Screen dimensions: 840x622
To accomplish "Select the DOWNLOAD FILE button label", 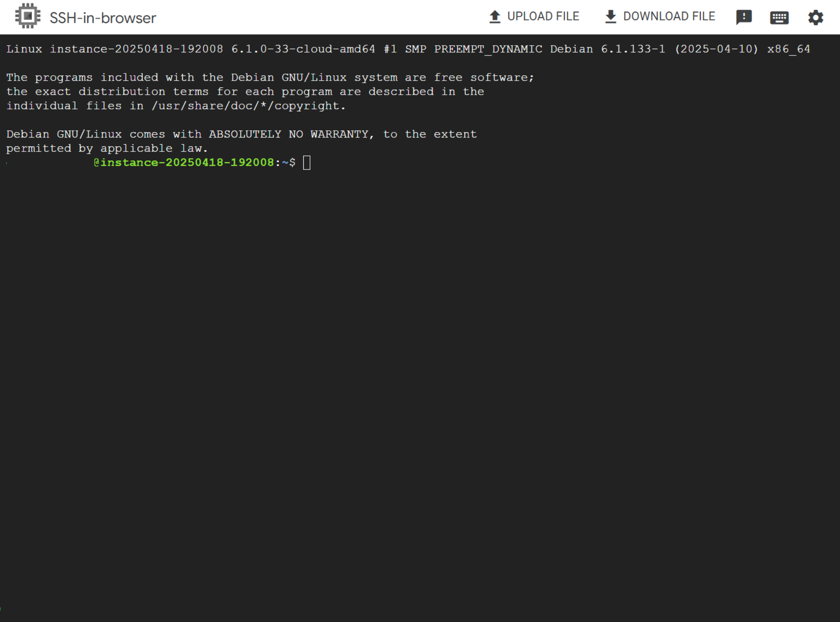I will click(x=669, y=16).
